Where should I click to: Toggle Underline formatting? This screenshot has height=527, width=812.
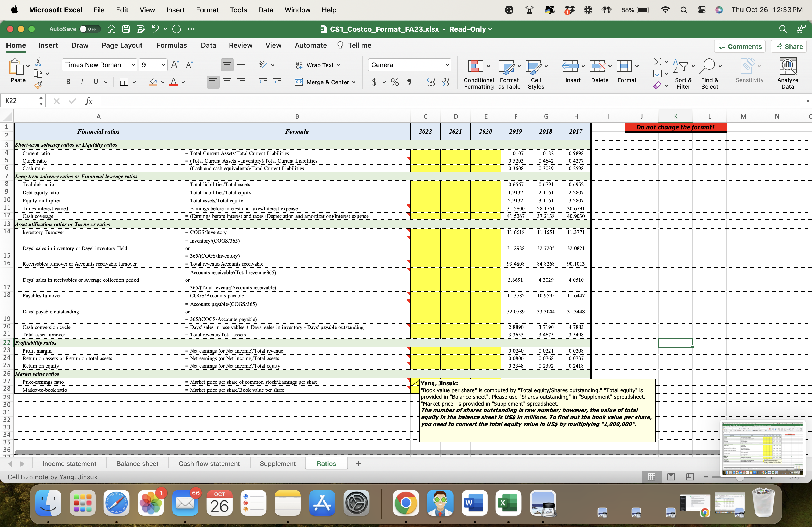[96, 82]
